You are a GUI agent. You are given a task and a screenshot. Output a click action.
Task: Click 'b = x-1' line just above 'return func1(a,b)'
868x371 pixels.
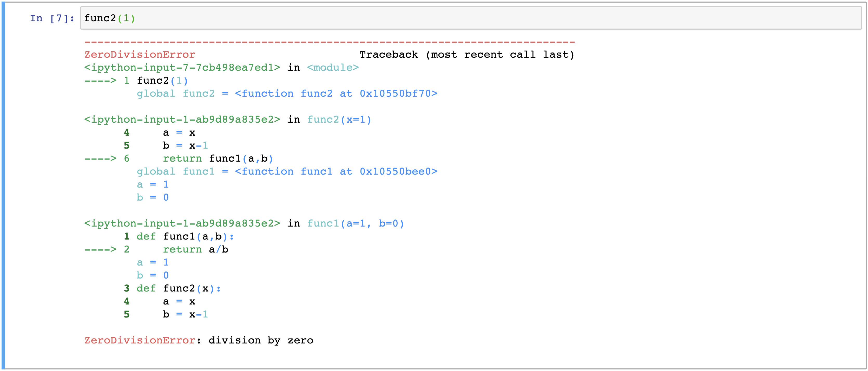pos(166,145)
